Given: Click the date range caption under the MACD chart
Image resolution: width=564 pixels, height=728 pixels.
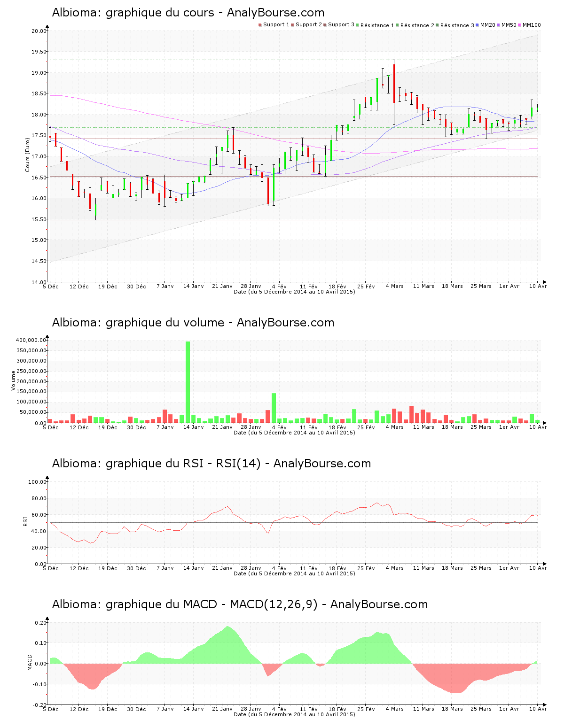Looking at the screenshot, I should pos(294,714).
